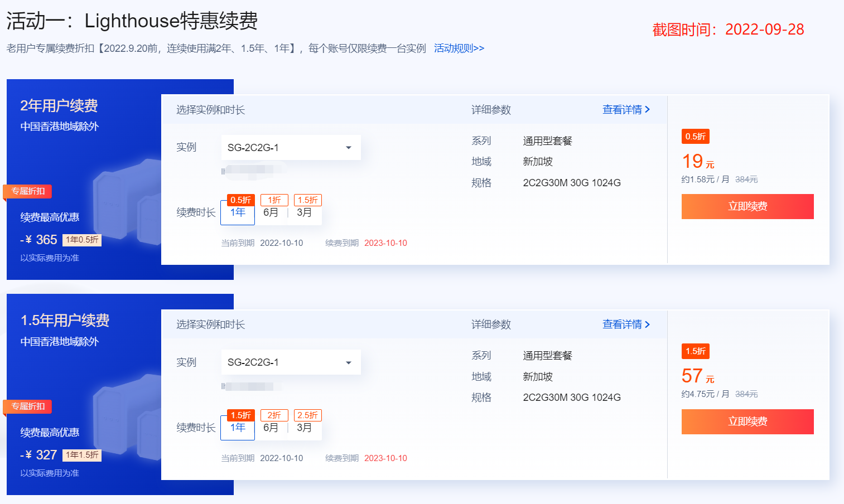Select 3月 duration in 2年用户续费 card
844x504 pixels.
coord(304,212)
